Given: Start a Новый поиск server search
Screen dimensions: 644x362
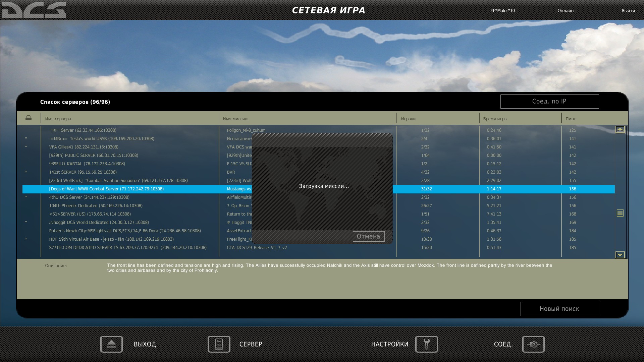Looking at the screenshot, I should point(559,309).
